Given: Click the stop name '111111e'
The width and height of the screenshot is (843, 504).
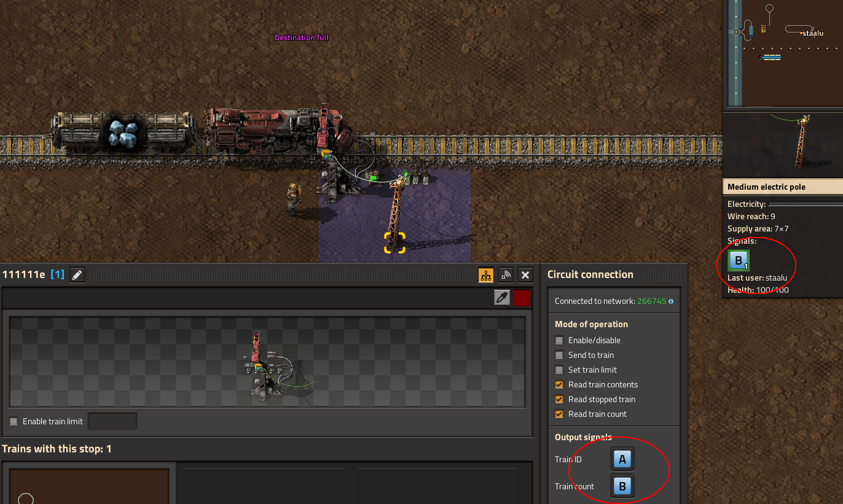Looking at the screenshot, I should [24, 275].
